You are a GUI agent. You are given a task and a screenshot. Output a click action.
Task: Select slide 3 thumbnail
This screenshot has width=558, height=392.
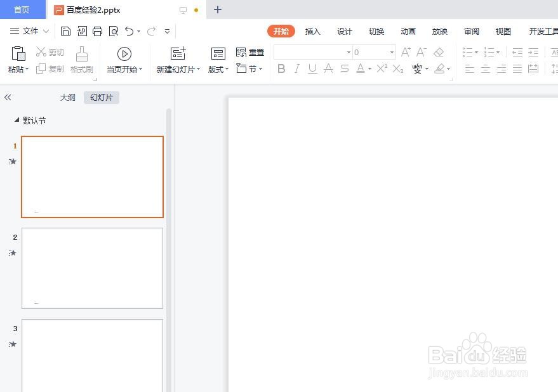point(92,356)
